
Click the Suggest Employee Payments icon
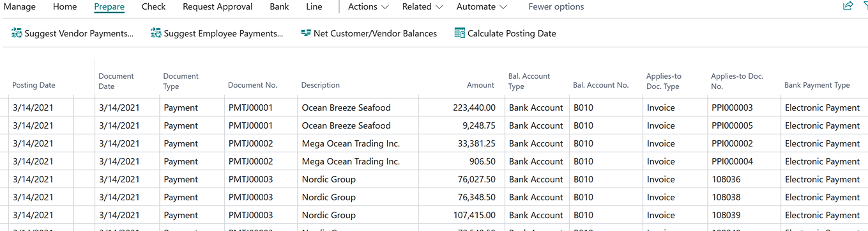tap(156, 33)
